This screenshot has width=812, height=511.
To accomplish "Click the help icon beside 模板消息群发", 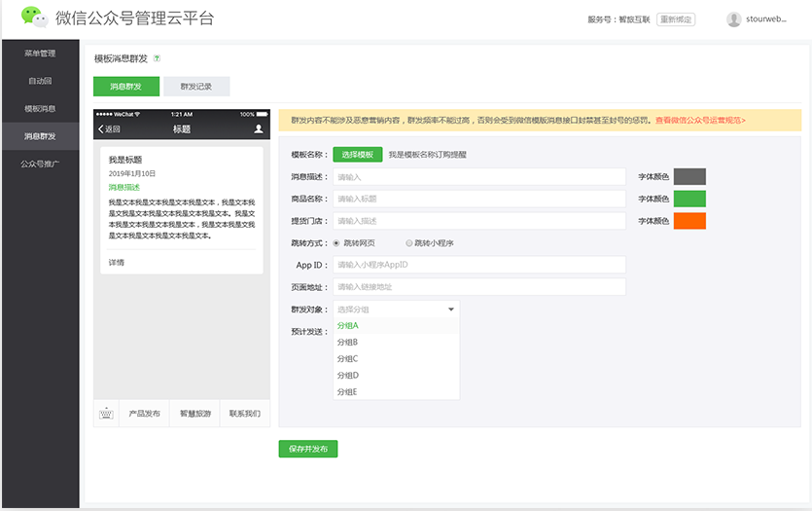I will click(x=157, y=58).
